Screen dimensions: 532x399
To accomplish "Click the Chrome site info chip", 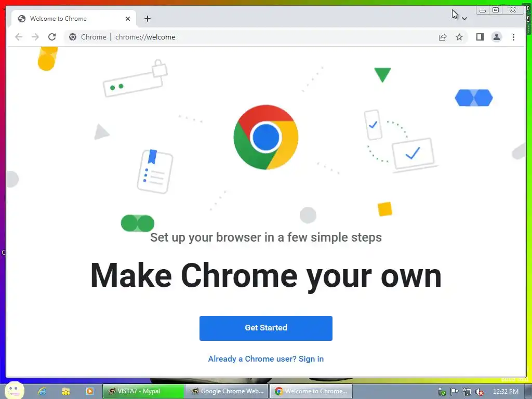I will point(88,37).
